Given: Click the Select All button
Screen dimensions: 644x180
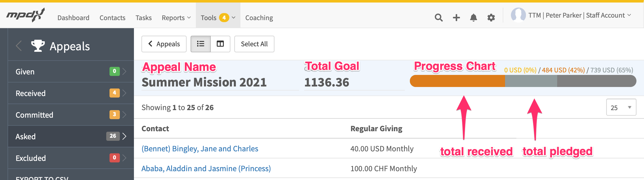Looking at the screenshot, I should [254, 44].
